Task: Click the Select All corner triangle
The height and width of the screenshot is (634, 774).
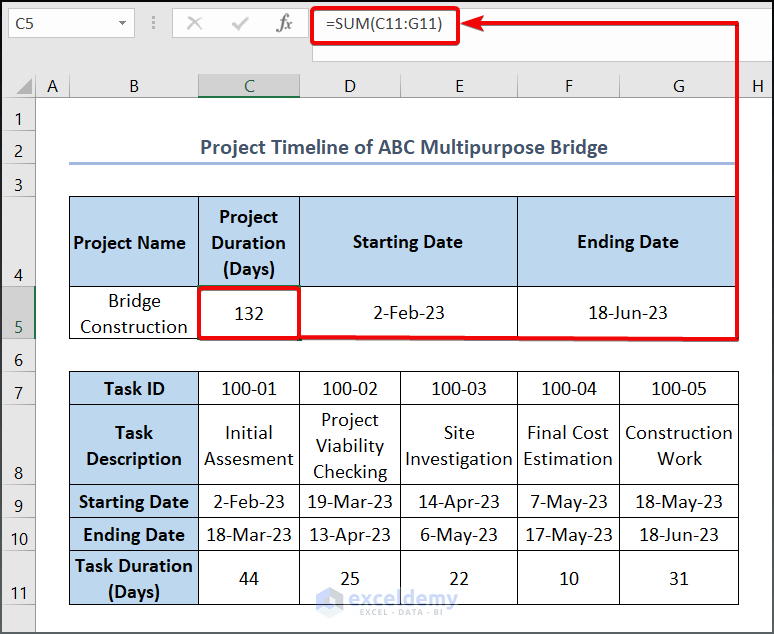Action: point(25,86)
